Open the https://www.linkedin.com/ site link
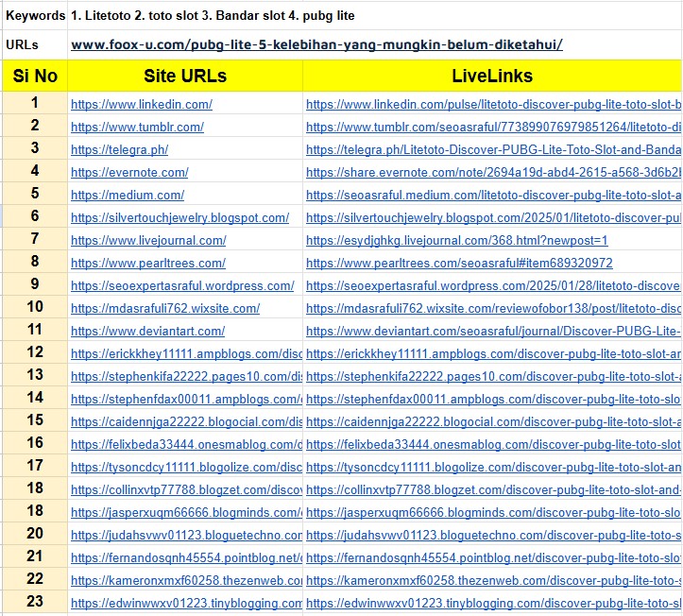Image resolution: width=683 pixels, height=616 pixels. [142, 104]
